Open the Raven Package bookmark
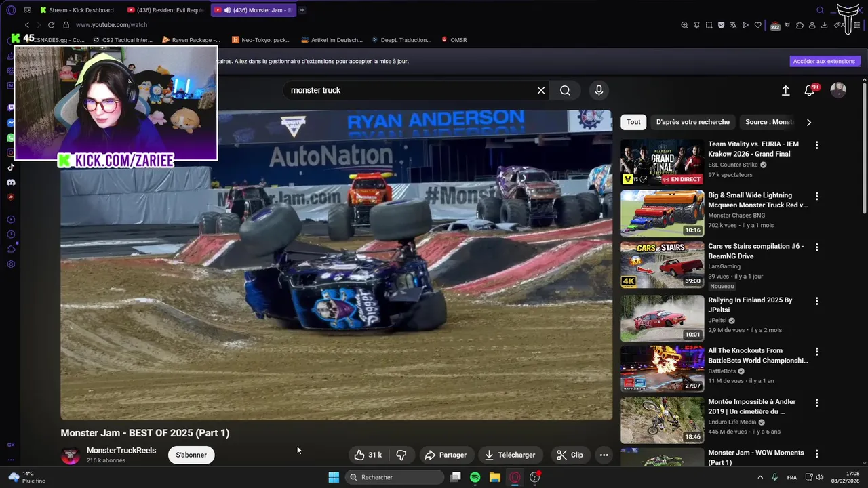Image resolution: width=868 pixels, height=488 pixels. point(191,40)
